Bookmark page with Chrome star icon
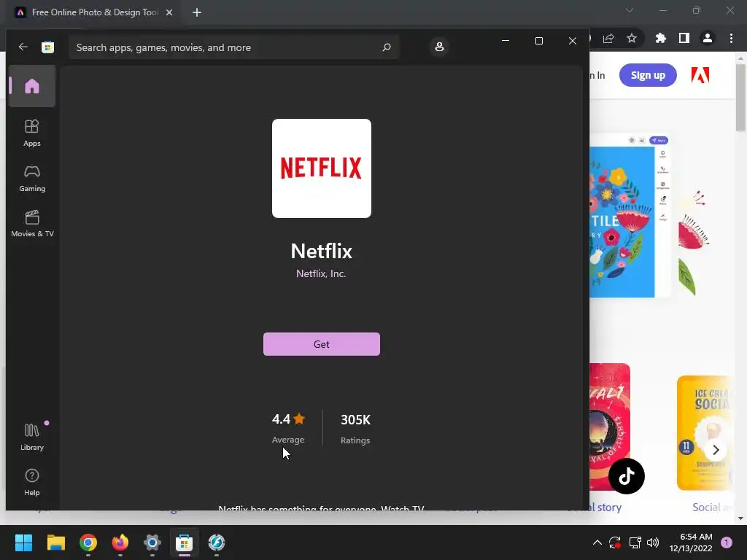 (632, 38)
